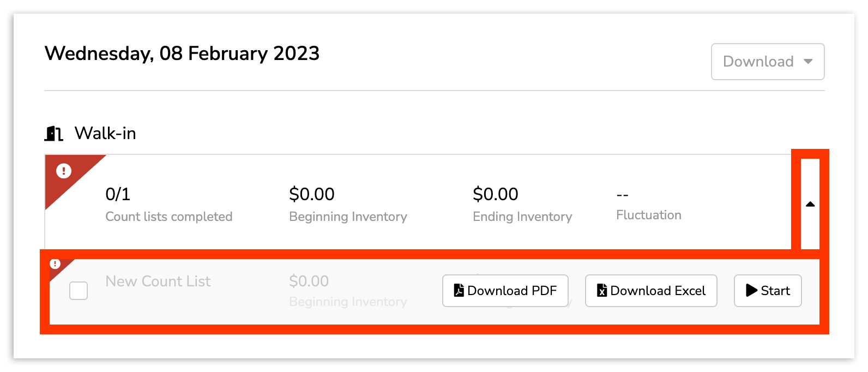Screen dimensions: 868x372
Task: Click the Excel file icon
Action: [x=602, y=290]
